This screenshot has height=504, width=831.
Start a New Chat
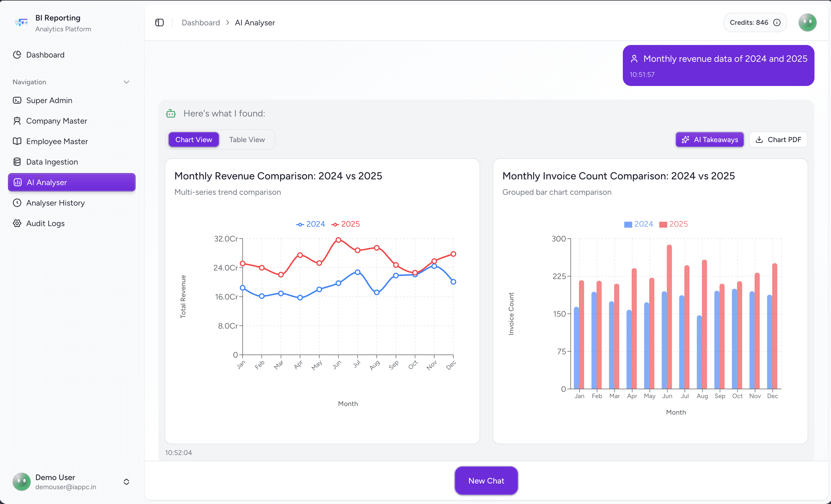tap(486, 481)
